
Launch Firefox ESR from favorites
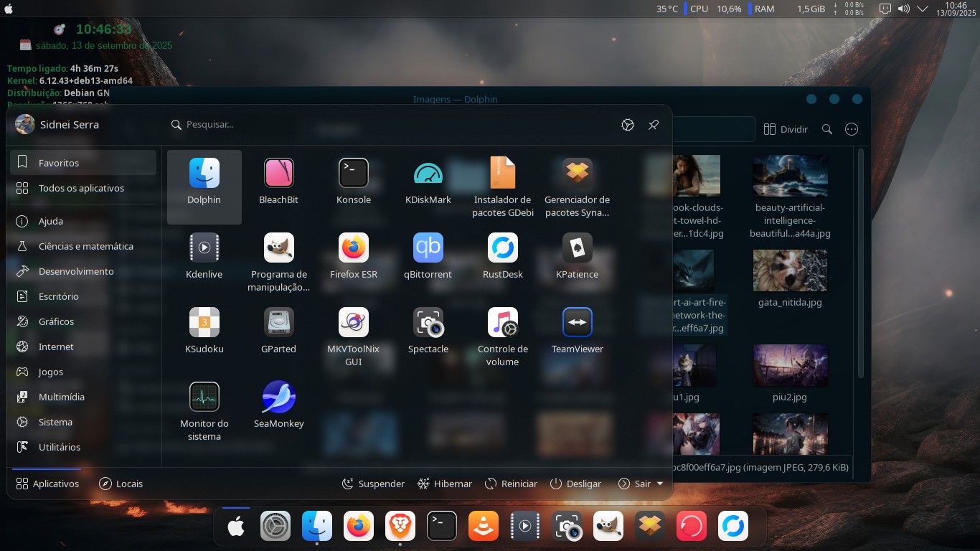pyautogui.click(x=354, y=261)
